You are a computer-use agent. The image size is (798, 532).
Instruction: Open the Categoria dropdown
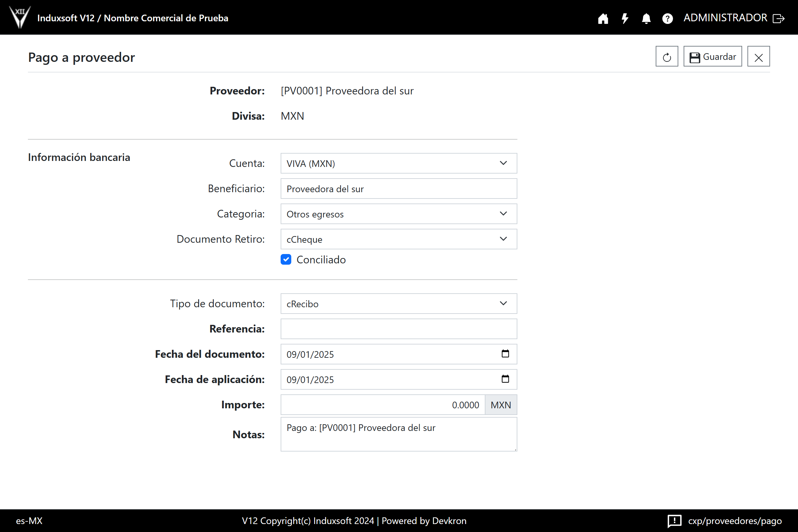pos(399,214)
